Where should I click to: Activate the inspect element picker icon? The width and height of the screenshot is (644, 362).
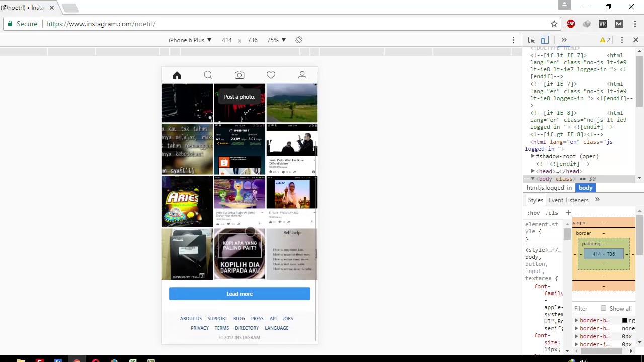[531, 40]
